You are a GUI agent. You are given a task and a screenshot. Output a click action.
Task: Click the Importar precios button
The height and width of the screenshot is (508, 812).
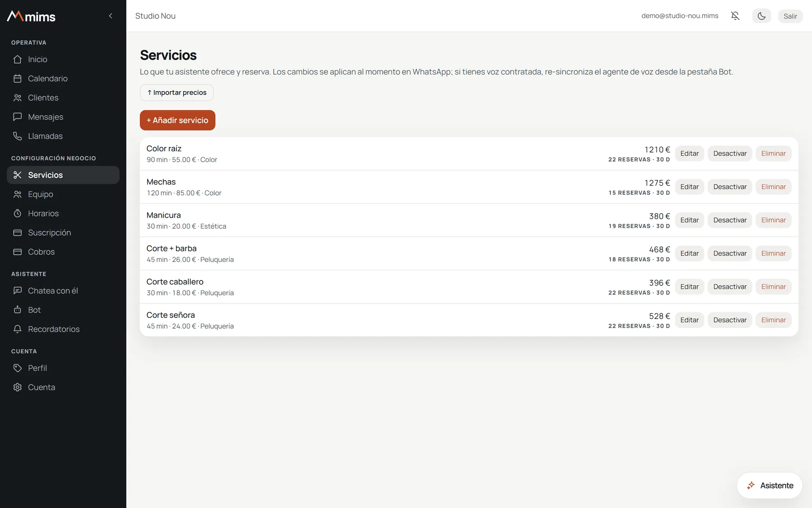click(177, 93)
